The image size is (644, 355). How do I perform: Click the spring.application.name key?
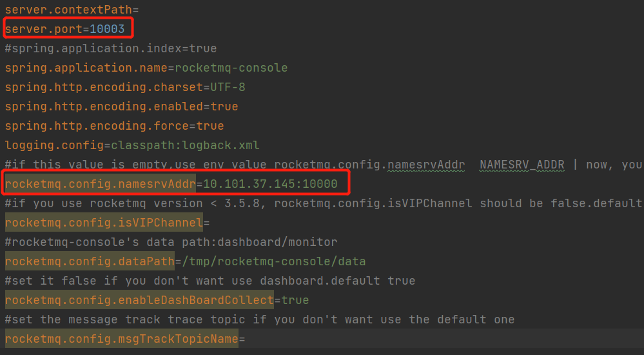[x=86, y=68]
